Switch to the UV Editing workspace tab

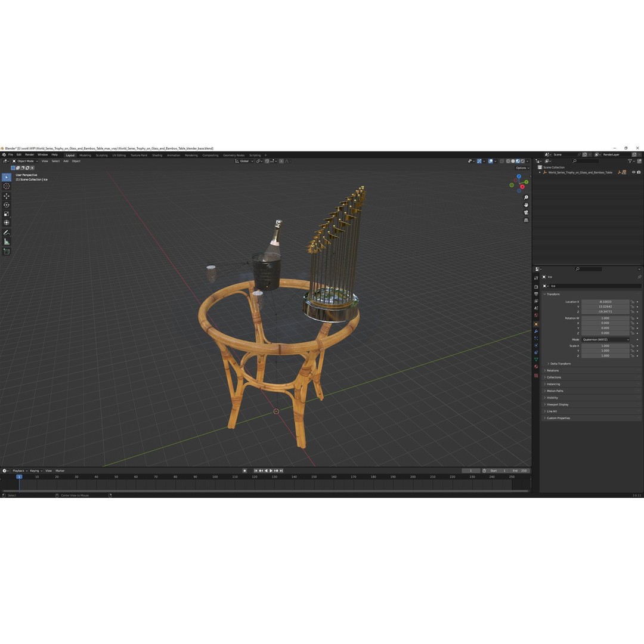(x=119, y=155)
